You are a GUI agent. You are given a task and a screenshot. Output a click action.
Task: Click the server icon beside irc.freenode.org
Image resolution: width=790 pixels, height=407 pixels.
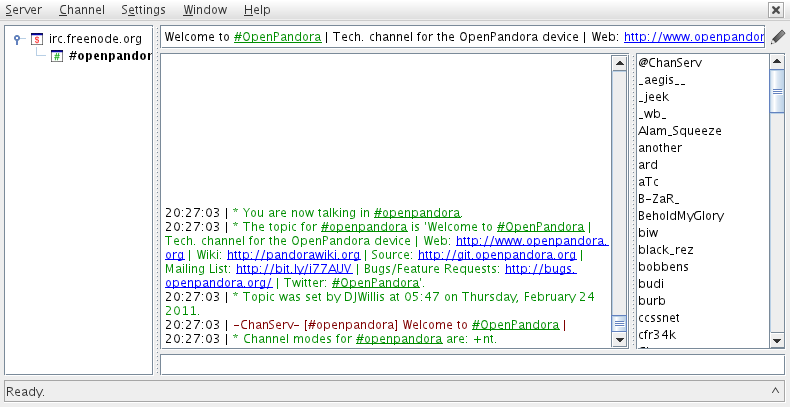pyautogui.click(x=37, y=39)
